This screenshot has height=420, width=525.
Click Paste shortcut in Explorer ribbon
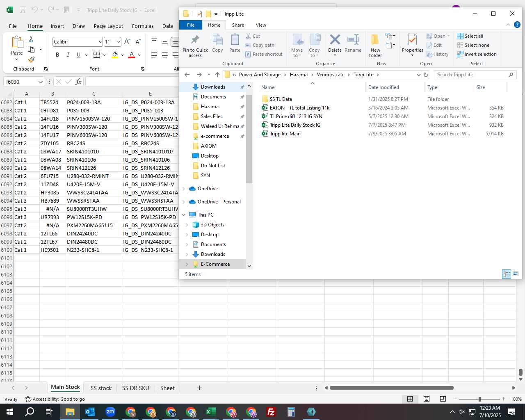(264, 54)
